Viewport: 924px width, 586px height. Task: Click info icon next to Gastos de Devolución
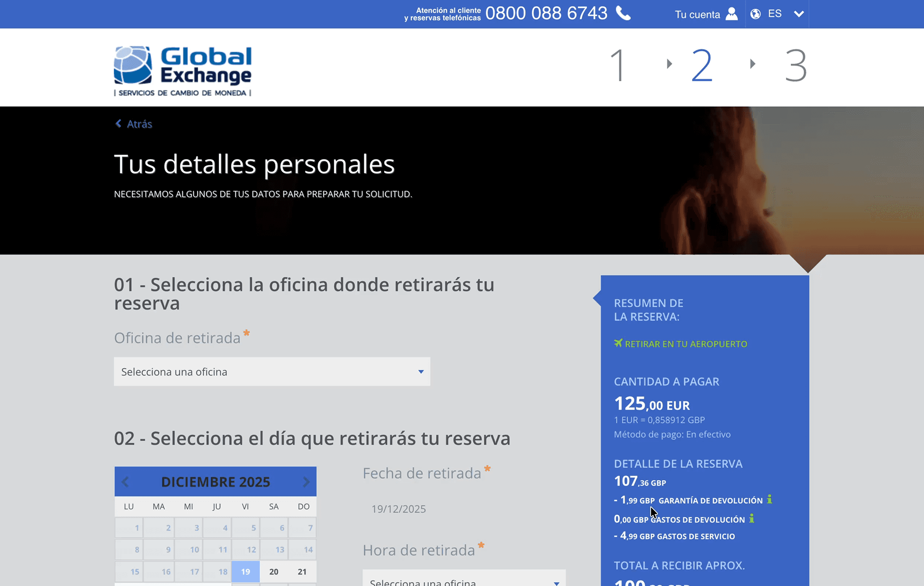(752, 518)
